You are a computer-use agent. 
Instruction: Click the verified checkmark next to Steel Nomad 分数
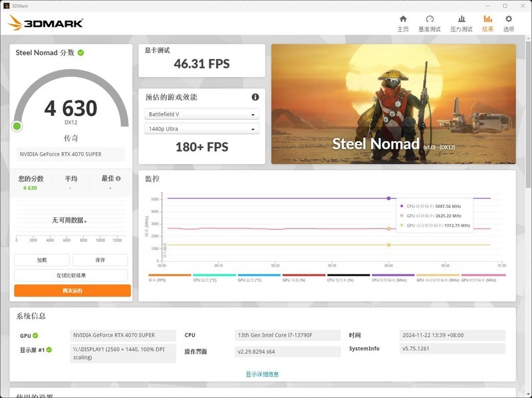(x=81, y=52)
